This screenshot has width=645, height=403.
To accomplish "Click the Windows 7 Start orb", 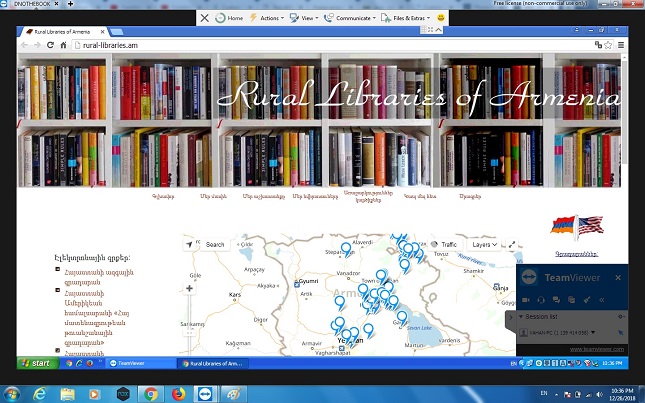I will point(11,394).
